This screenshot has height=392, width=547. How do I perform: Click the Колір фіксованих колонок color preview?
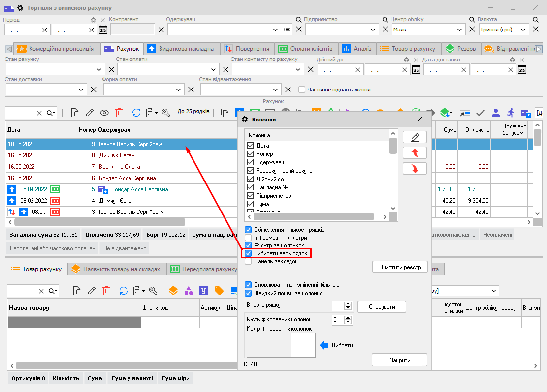[x=281, y=345]
